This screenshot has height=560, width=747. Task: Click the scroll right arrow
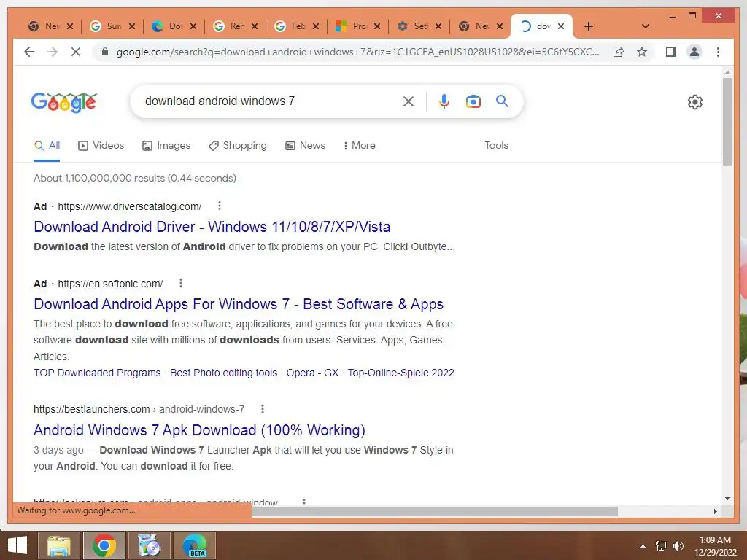(x=715, y=511)
